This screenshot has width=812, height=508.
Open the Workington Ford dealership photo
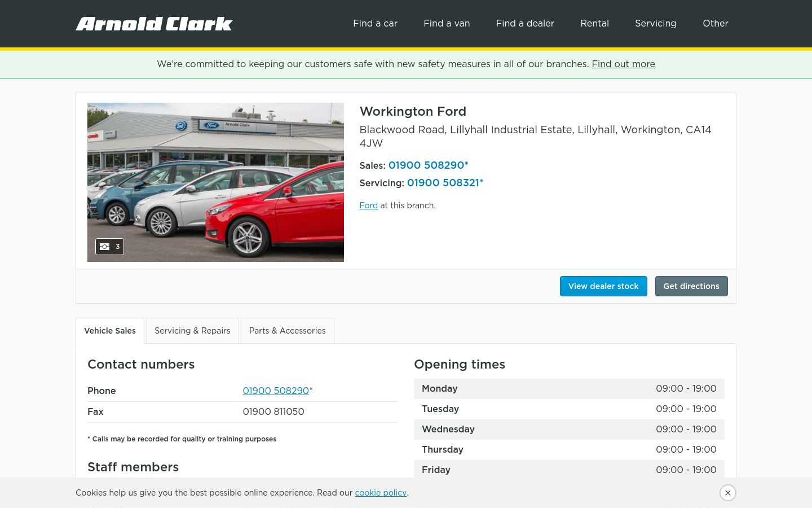point(215,182)
